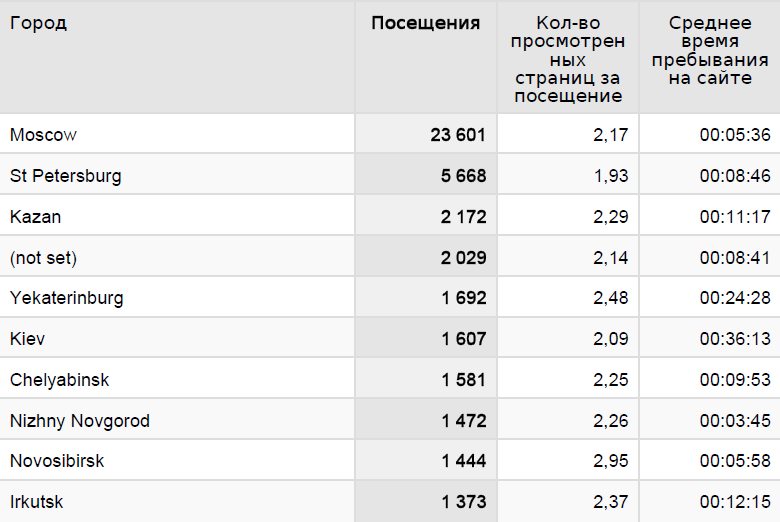
Task: Click the Chelyabinsk city name
Action: click(x=59, y=380)
